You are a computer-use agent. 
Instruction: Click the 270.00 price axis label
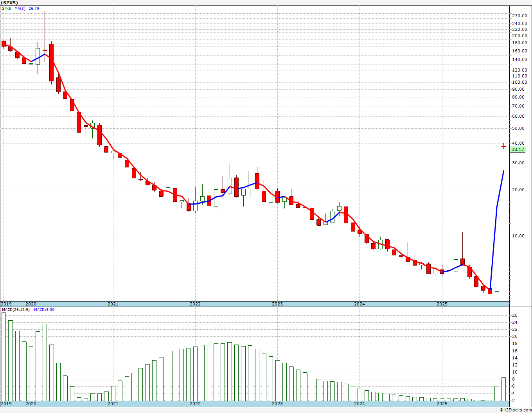pyautogui.click(x=519, y=16)
